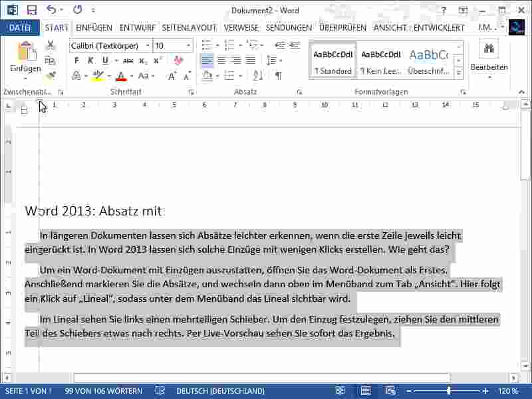Clear all formatting from selection
This screenshot has height=399, width=532.
(x=178, y=61)
